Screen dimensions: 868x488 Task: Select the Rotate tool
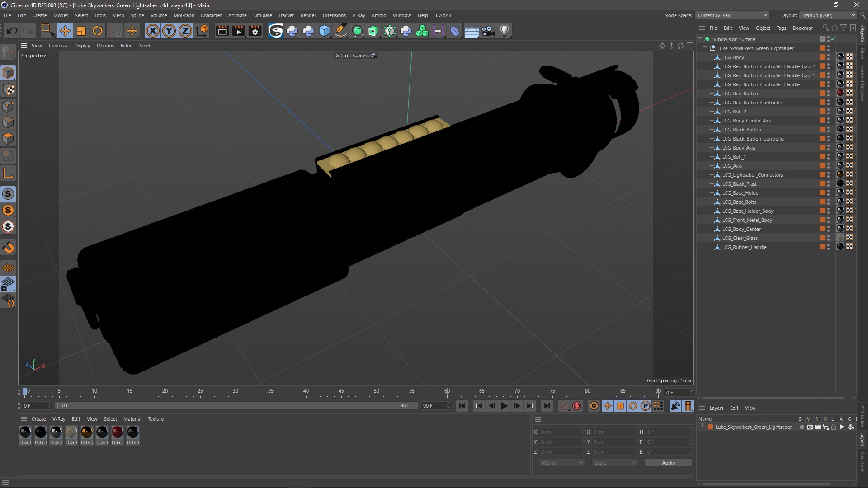[x=98, y=31]
